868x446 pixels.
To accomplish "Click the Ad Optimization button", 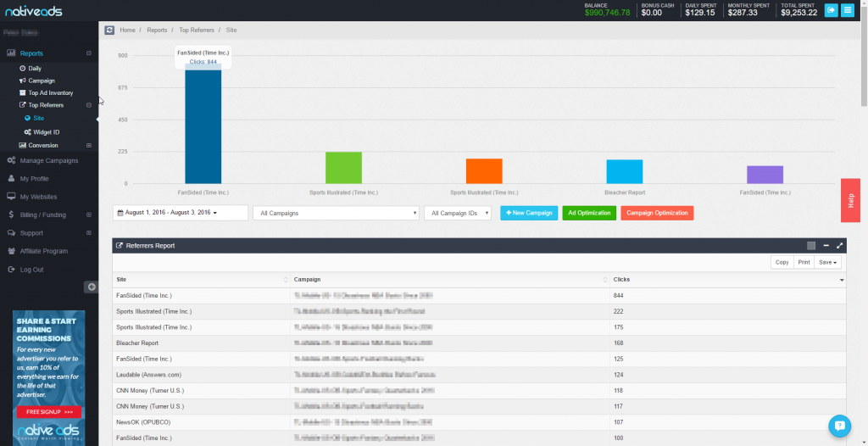I will click(589, 214).
